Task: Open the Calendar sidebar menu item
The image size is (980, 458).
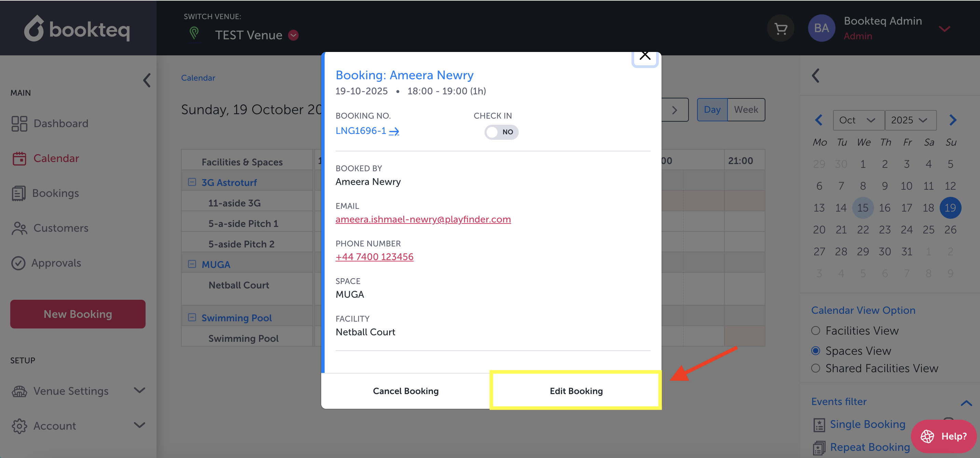Action: [x=56, y=158]
